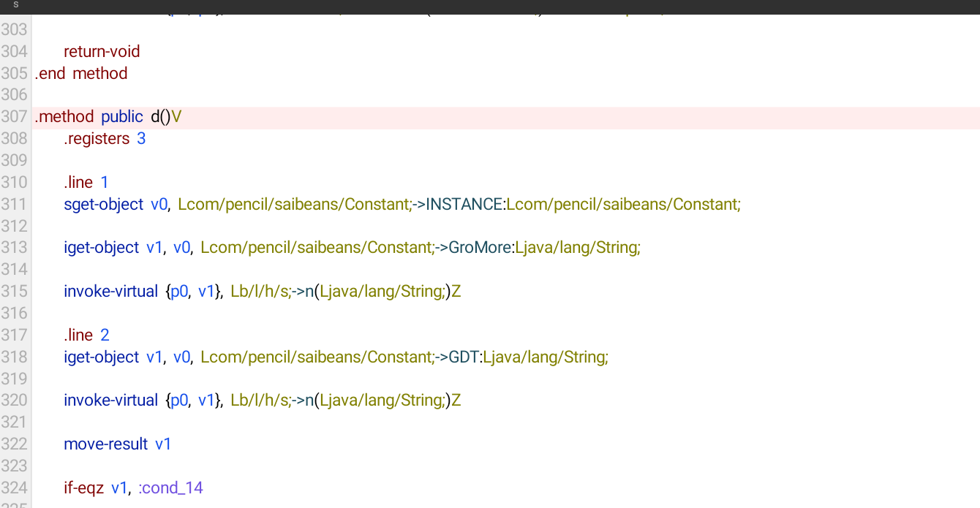Click the 'move-result' opcode
The height and width of the screenshot is (508, 980).
click(105, 444)
